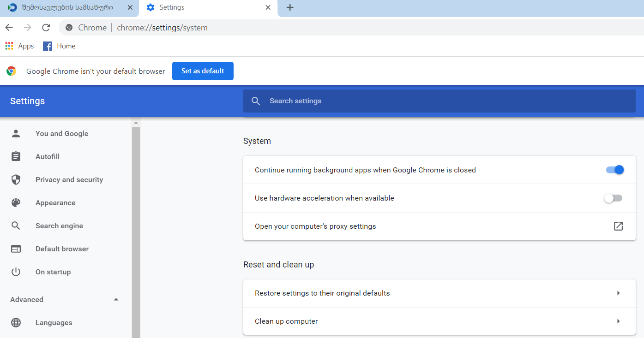644x338 pixels.
Task: Open the Facebook Home bookmark
Action: [59, 46]
